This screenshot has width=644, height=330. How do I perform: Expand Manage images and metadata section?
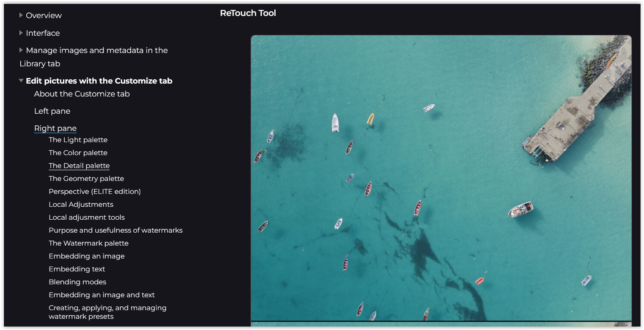(21, 50)
